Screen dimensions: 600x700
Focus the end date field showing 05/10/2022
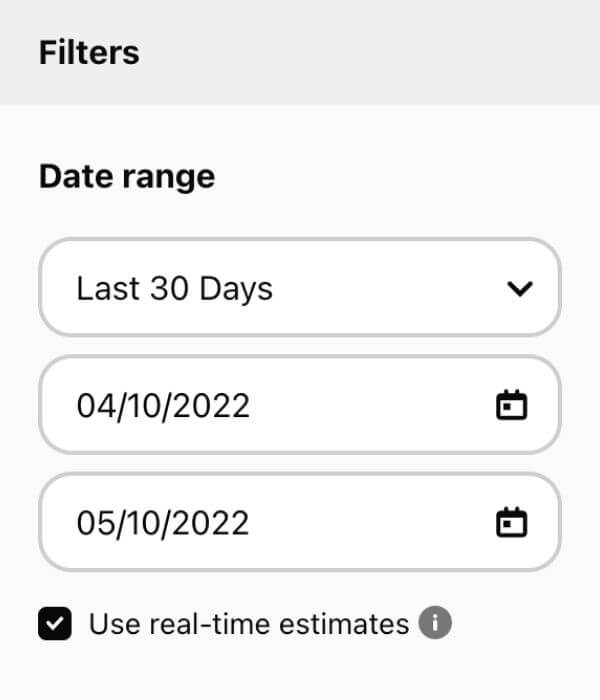(x=300, y=522)
